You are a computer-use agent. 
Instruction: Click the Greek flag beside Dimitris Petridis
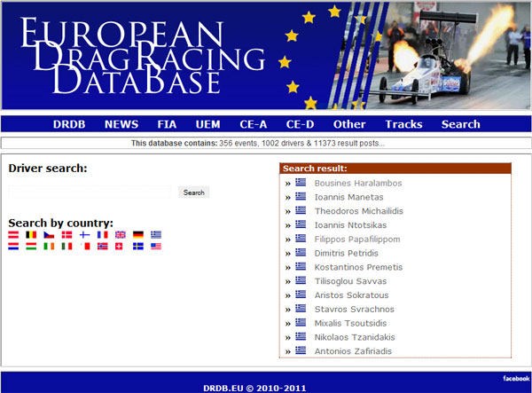(x=301, y=253)
